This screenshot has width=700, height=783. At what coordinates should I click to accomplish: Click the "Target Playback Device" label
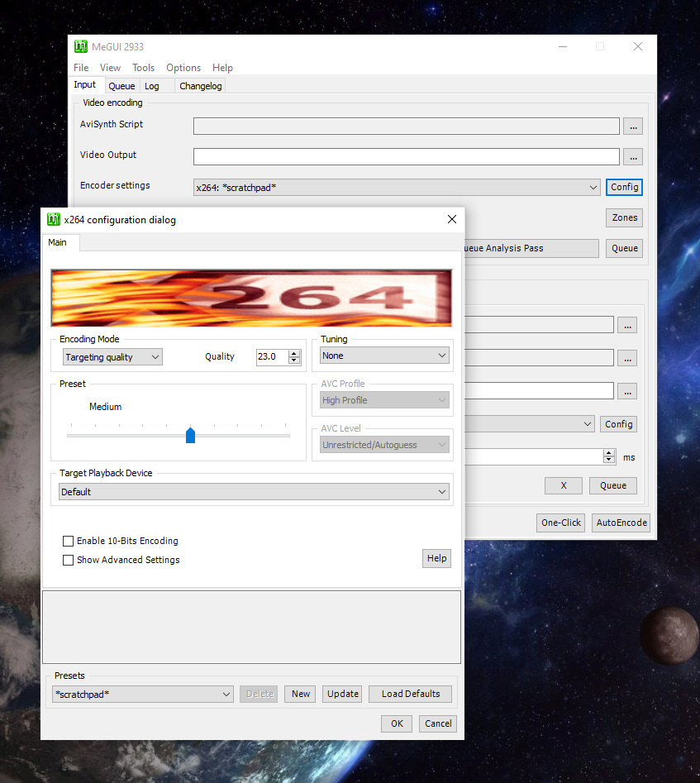[x=106, y=473]
